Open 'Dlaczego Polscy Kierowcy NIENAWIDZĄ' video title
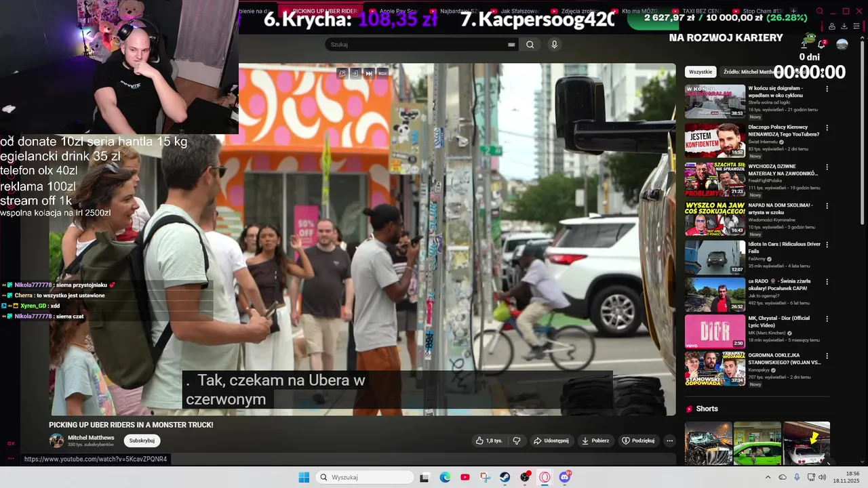The width and height of the screenshot is (868, 488). coord(783,130)
